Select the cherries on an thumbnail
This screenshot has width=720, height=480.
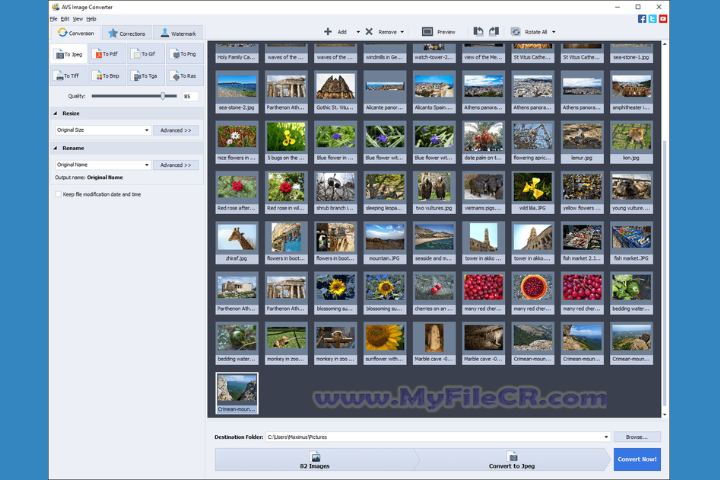434,293
